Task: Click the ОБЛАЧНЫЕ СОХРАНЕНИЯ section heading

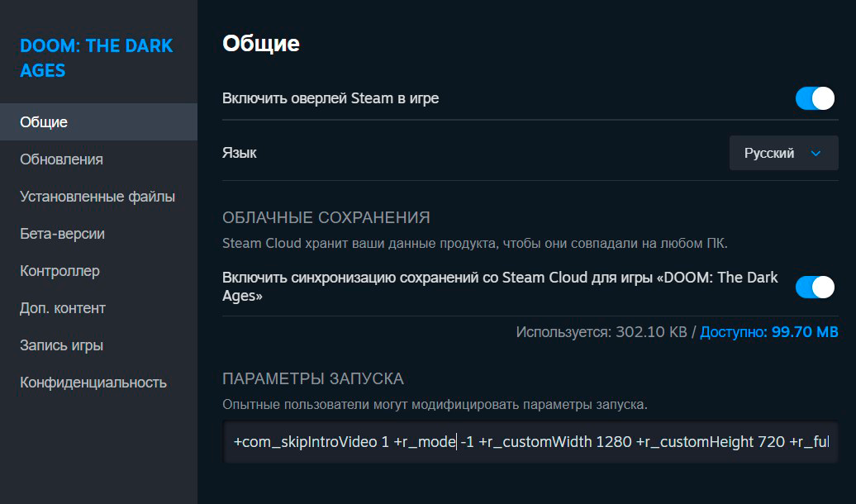Action: click(x=326, y=217)
